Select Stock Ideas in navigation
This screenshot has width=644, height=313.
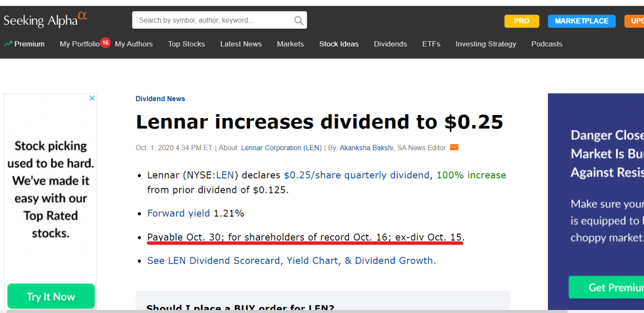[x=339, y=44]
